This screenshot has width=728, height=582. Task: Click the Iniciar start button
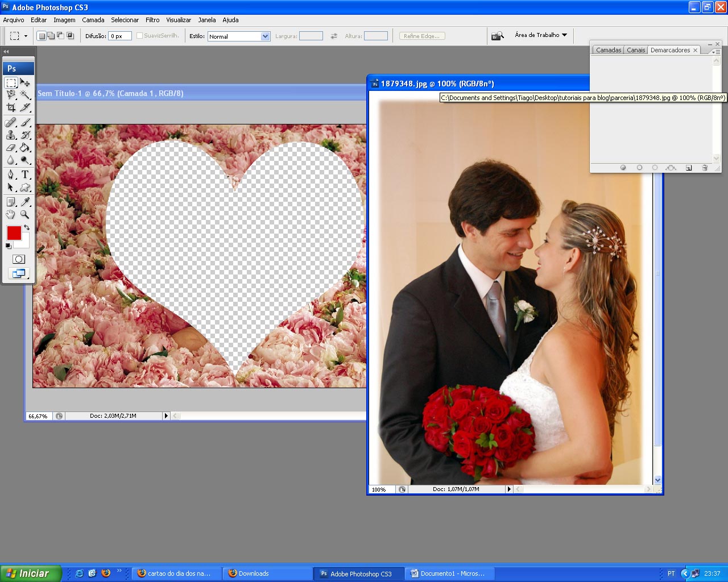point(31,573)
